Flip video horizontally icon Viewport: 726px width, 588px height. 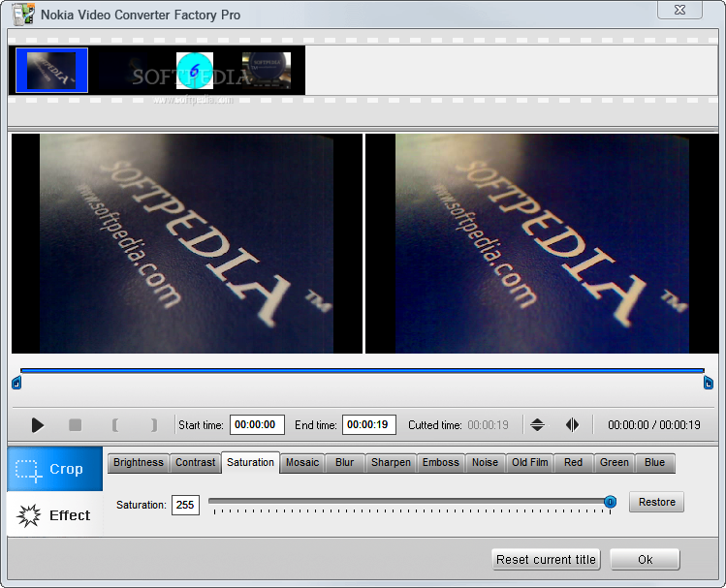(572, 424)
